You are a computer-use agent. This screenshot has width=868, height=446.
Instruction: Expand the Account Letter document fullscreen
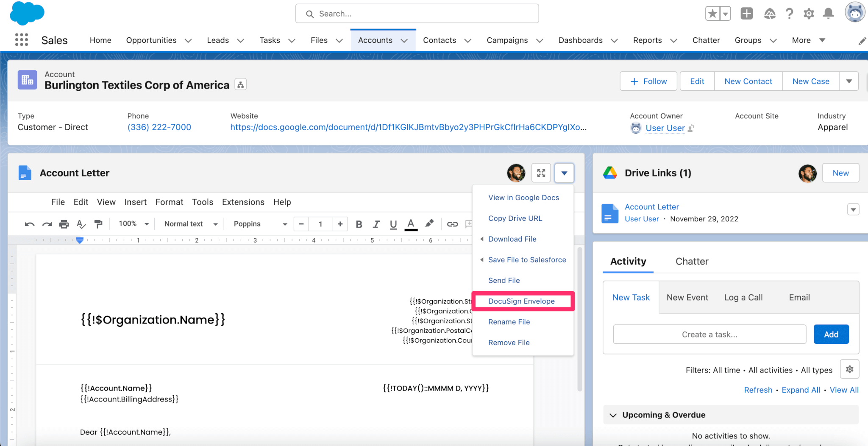(x=541, y=173)
